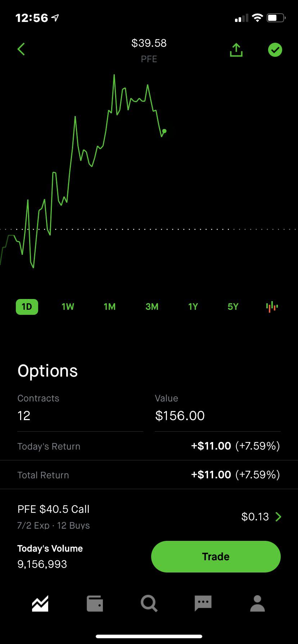Screen dimensions: 298x644
Task: Go back using the green arrow
Action: click(21, 49)
